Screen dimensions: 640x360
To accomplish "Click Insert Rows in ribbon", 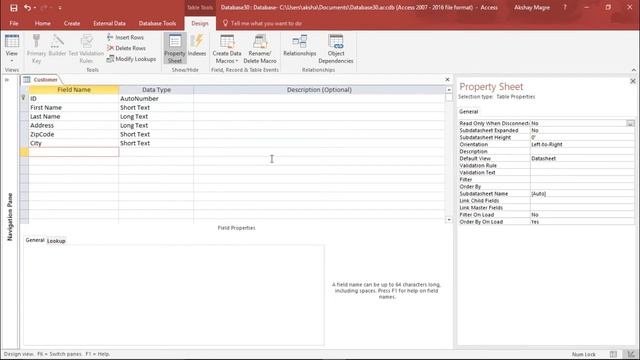I will point(125,37).
